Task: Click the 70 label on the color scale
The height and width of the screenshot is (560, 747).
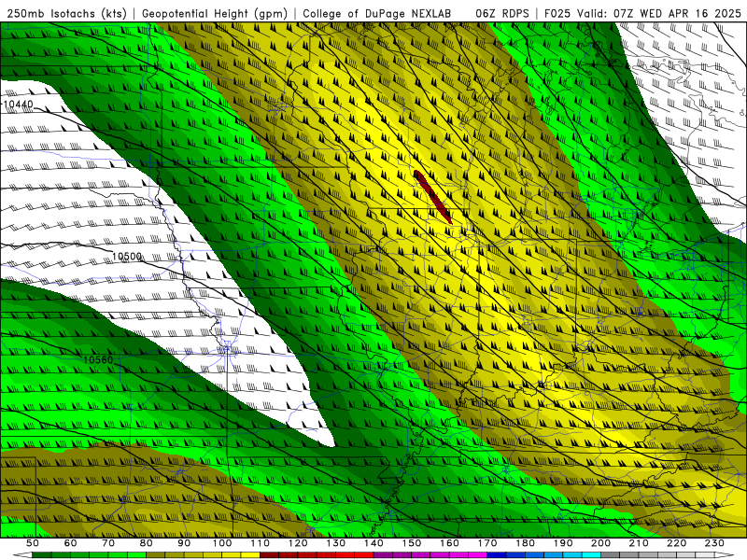Action: [108, 543]
